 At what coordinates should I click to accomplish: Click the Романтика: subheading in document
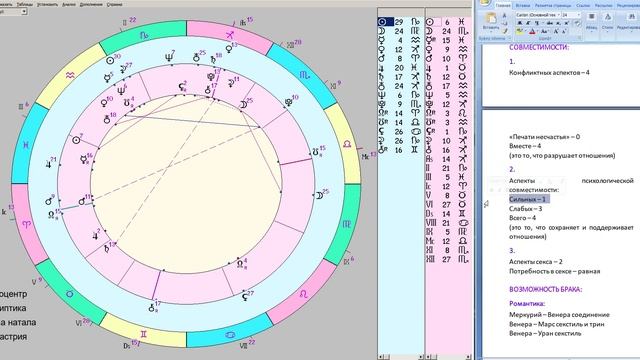click(x=527, y=304)
